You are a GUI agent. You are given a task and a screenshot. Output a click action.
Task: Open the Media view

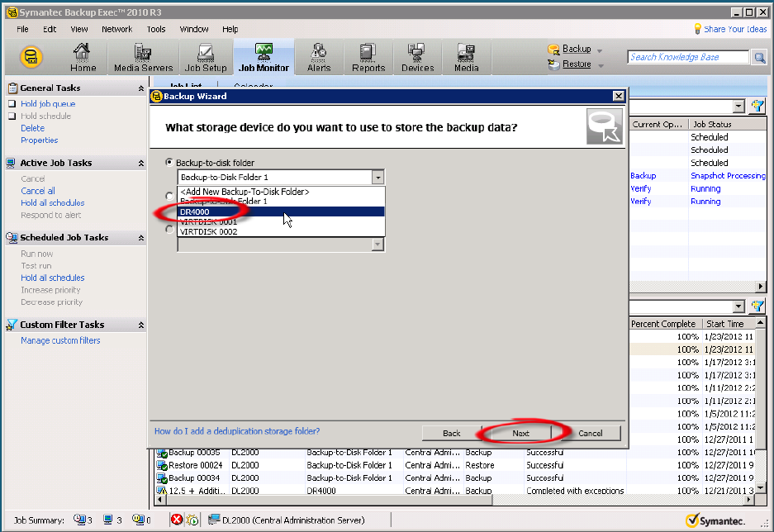(466, 57)
